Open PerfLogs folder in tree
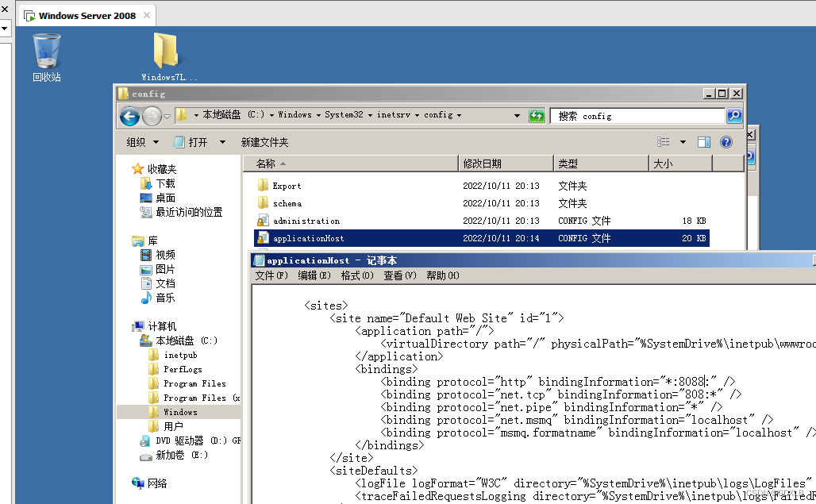 (183, 369)
